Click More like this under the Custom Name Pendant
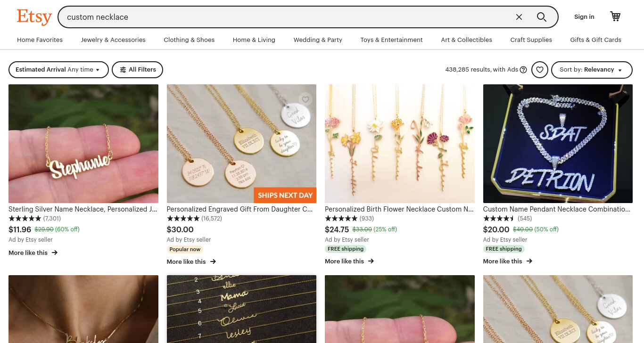This screenshot has width=644, height=343. tap(508, 261)
